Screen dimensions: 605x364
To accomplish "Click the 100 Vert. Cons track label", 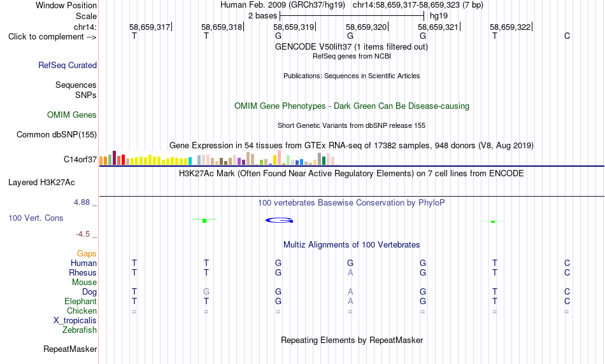I will (36, 218).
